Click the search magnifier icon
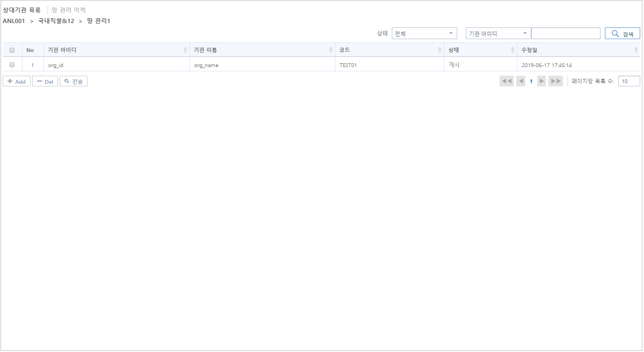The image size is (644, 352). [x=615, y=33]
